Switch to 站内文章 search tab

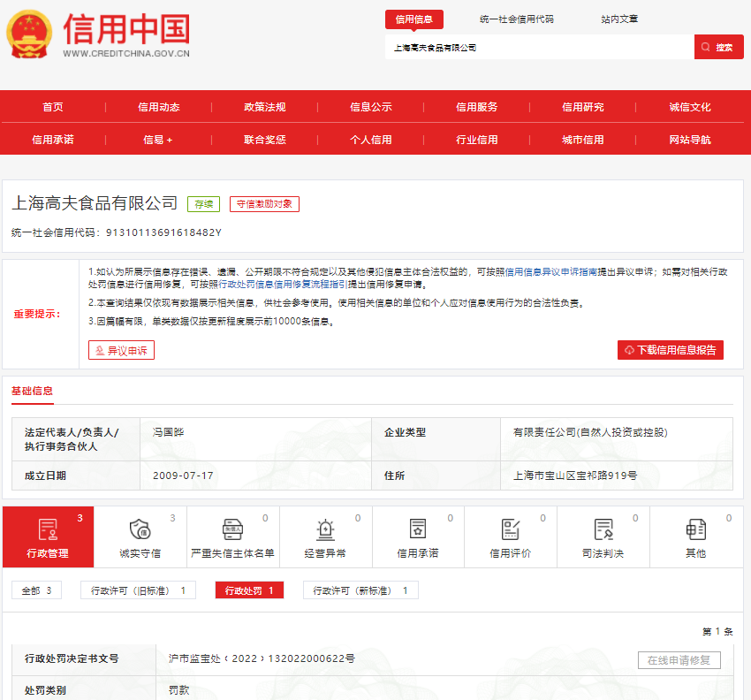pyautogui.click(x=619, y=19)
